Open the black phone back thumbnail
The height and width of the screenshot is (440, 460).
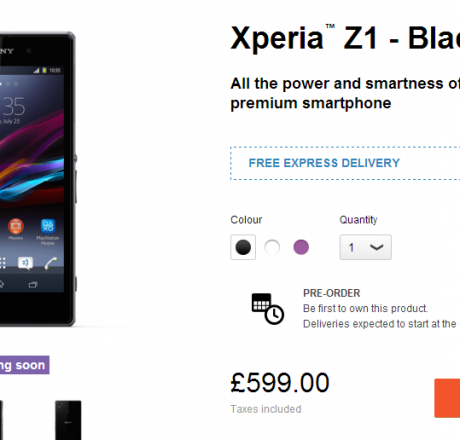[x=68, y=420]
